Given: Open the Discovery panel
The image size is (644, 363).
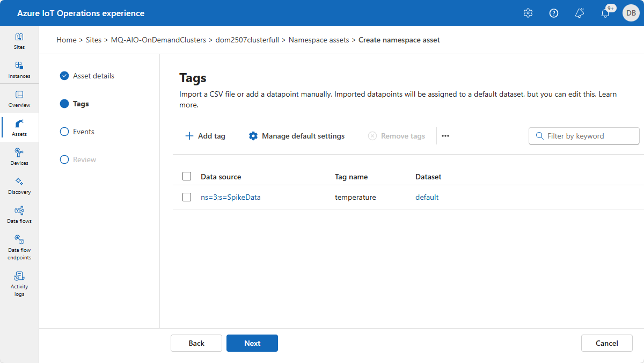Looking at the screenshot, I should (x=19, y=185).
